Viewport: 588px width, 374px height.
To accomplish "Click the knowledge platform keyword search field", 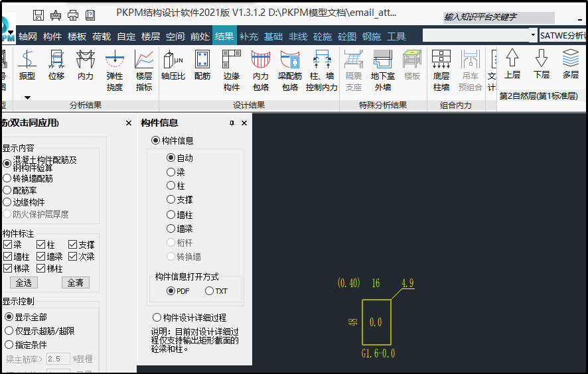I will pos(498,17).
